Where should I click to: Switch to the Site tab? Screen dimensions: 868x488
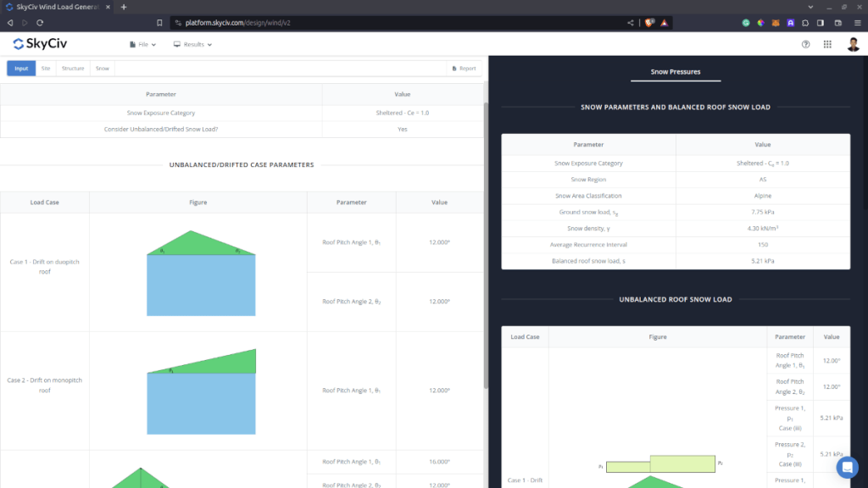(46, 69)
